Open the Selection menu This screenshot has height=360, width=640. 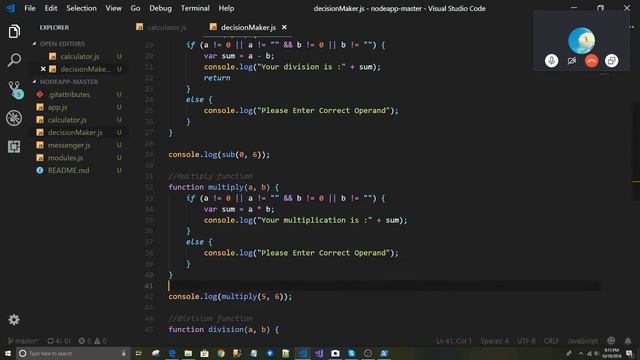click(x=81, y=8)
